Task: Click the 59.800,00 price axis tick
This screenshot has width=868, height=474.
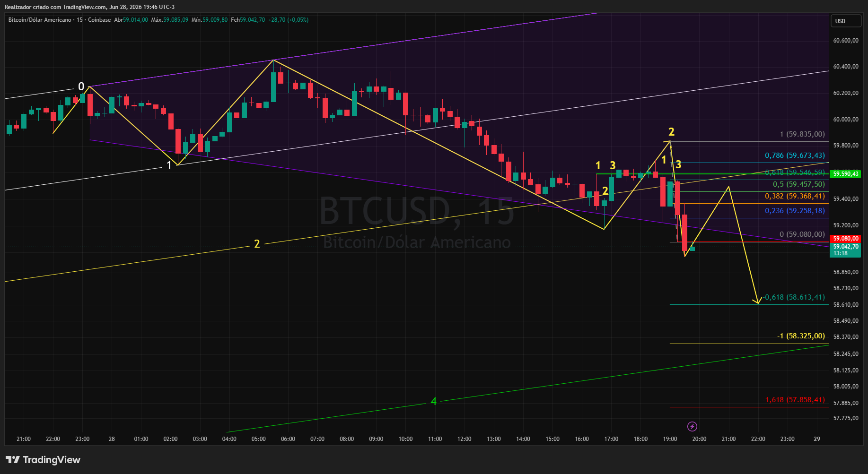Action: 846,146
